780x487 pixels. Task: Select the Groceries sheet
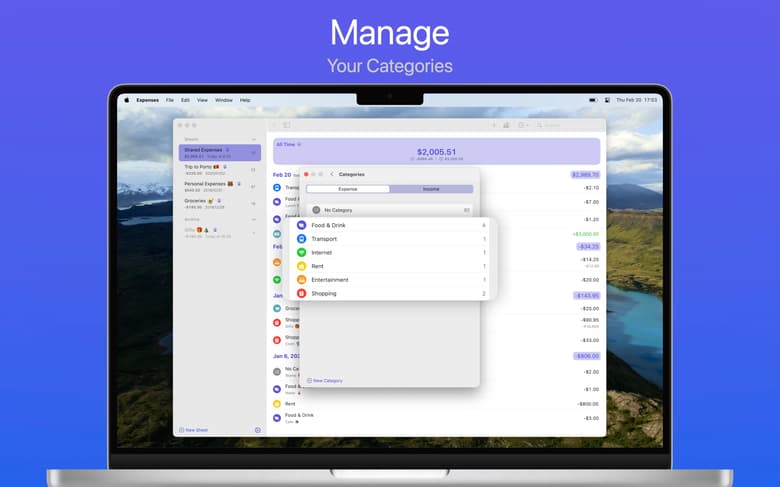[219, 203]
